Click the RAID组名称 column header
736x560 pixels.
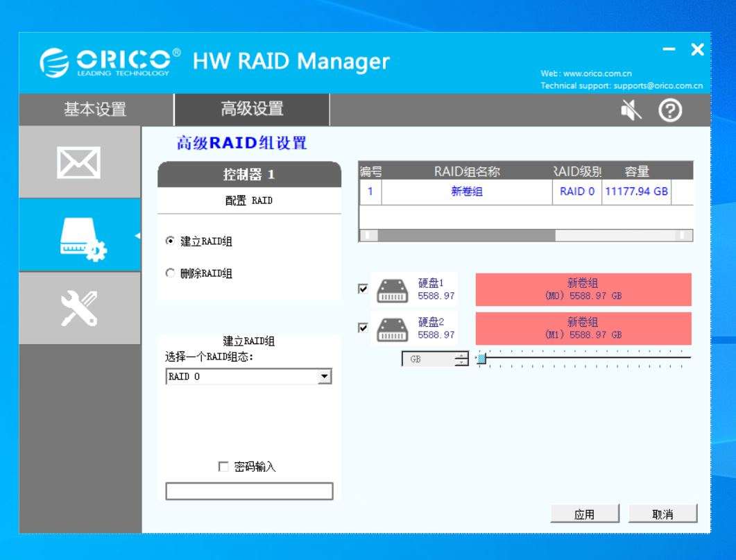point(467,172)
